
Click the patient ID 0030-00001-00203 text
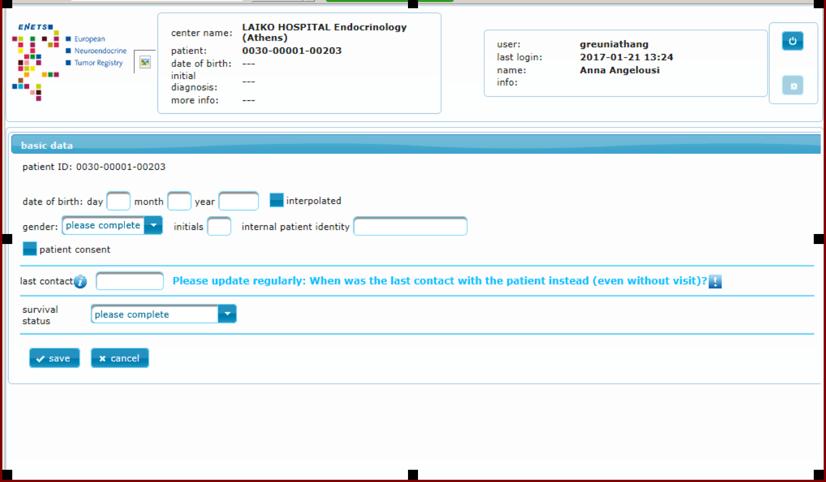94,167
